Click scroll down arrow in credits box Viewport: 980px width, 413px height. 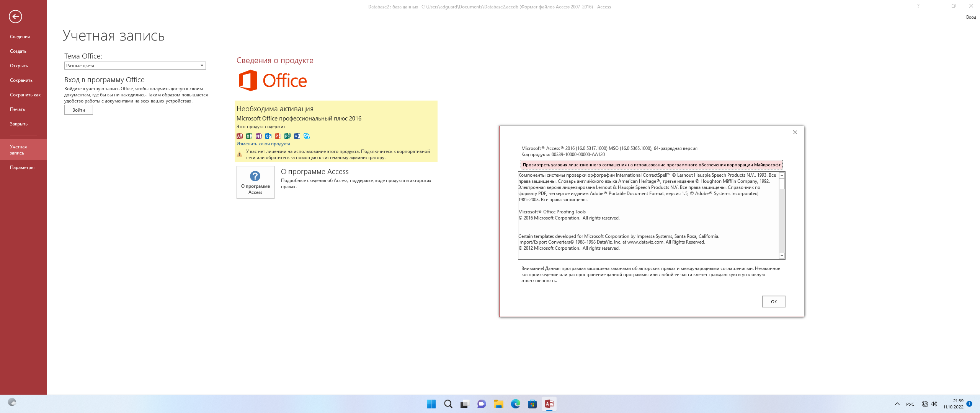782,256
